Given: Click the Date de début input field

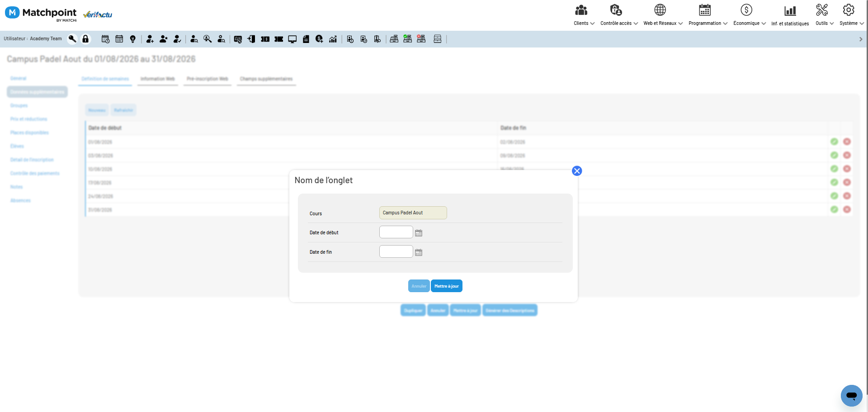Looking at the screenshot, I should 396,232.
